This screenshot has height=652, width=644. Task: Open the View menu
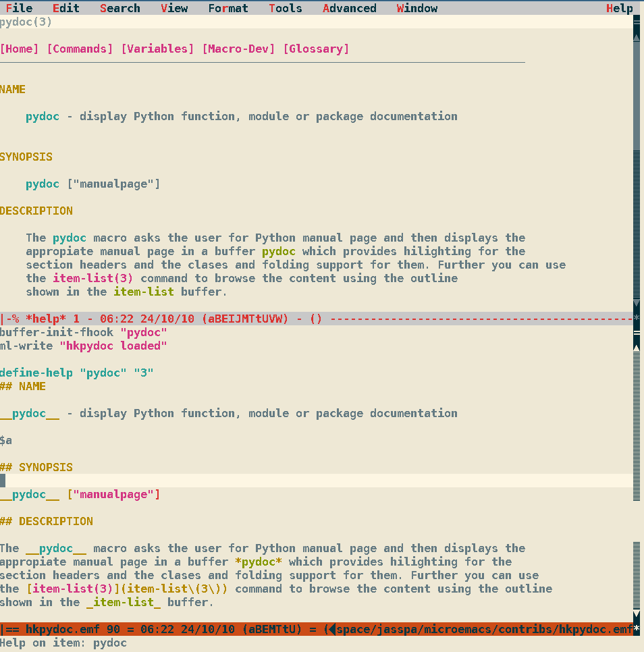[x=174, y=8]
